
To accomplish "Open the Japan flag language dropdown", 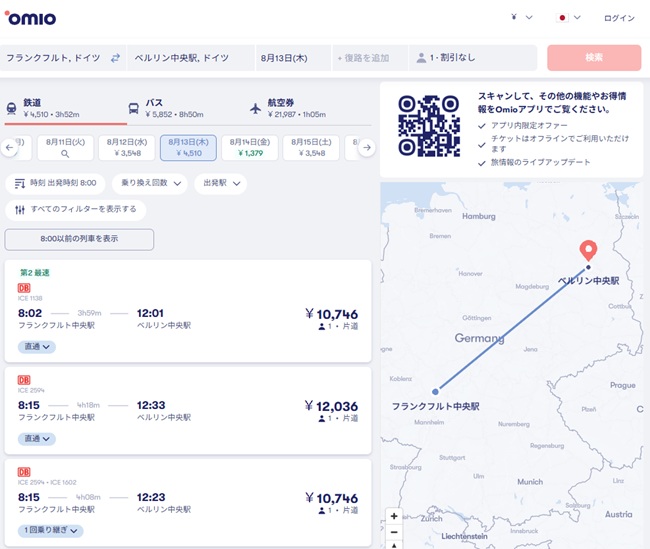I will click(568, 17).
